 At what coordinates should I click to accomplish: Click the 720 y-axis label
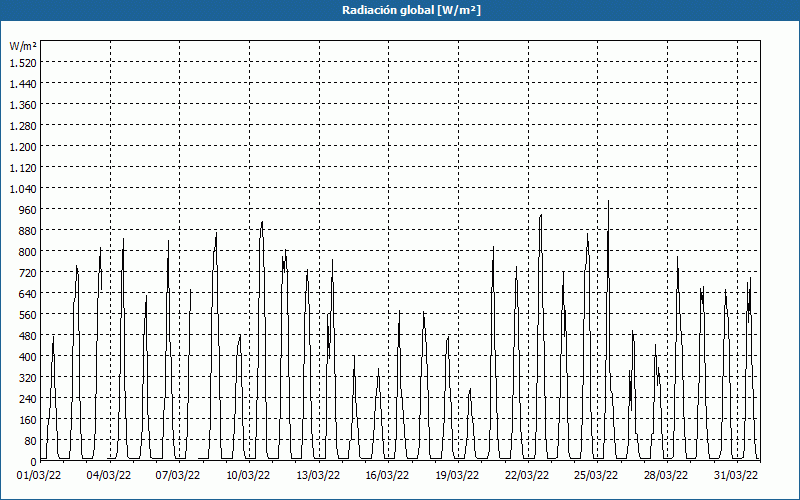pos(28,272)
